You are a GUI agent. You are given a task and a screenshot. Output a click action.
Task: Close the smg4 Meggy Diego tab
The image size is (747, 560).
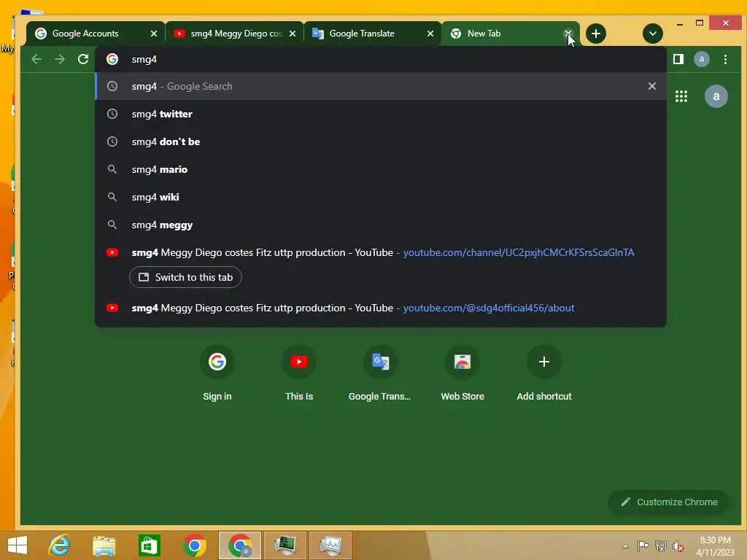[x=293, y=34]
